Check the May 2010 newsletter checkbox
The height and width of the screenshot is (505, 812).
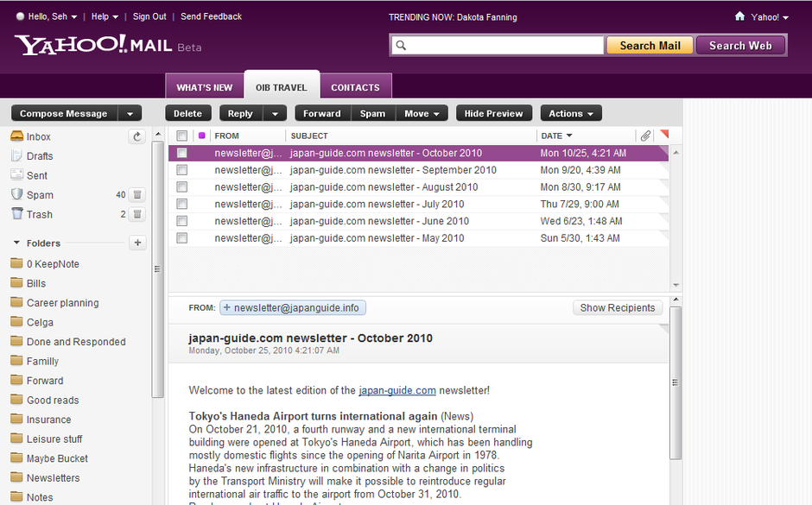coord(181,238)
